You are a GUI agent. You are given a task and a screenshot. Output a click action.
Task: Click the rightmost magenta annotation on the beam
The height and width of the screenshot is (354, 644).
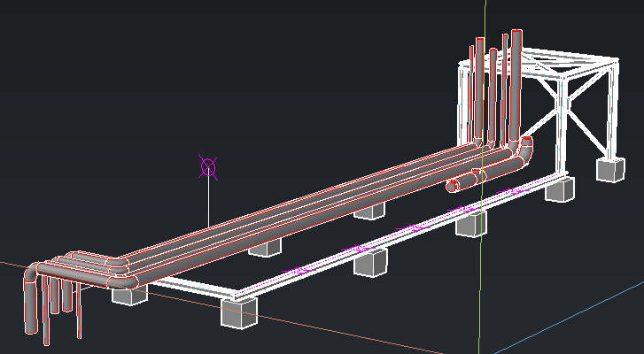511,191
